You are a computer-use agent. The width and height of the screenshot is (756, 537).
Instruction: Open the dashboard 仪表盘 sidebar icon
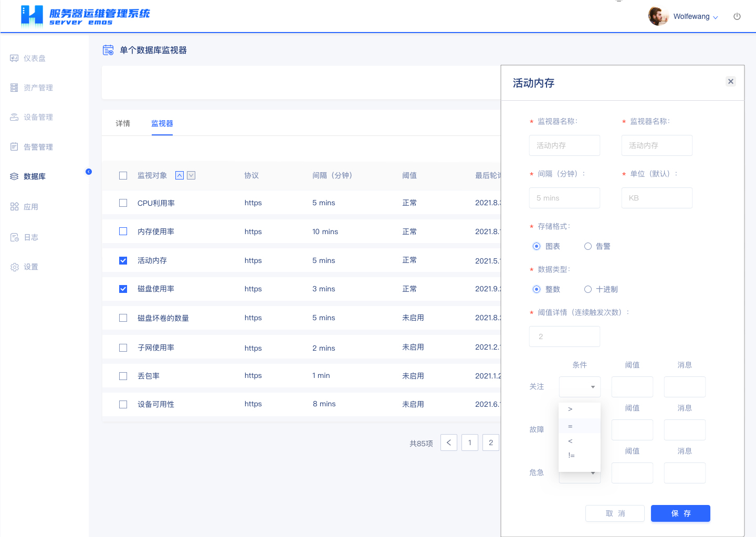coord(15,58)
